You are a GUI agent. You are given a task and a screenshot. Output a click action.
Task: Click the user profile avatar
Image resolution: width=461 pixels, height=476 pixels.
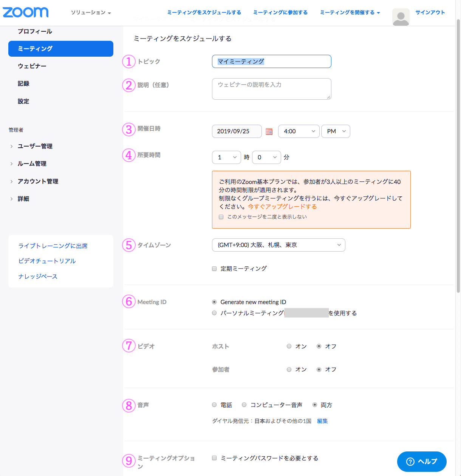pos(401,17)
